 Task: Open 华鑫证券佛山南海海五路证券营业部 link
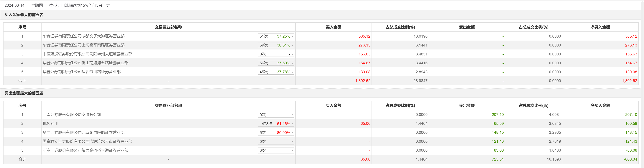click(85, 63)
